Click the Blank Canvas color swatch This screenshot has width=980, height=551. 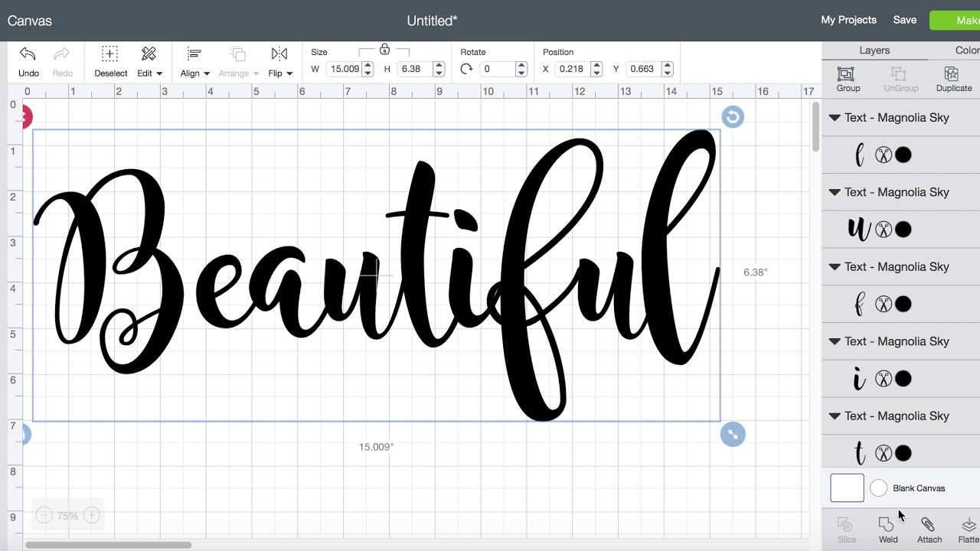[x=878, y=487]
